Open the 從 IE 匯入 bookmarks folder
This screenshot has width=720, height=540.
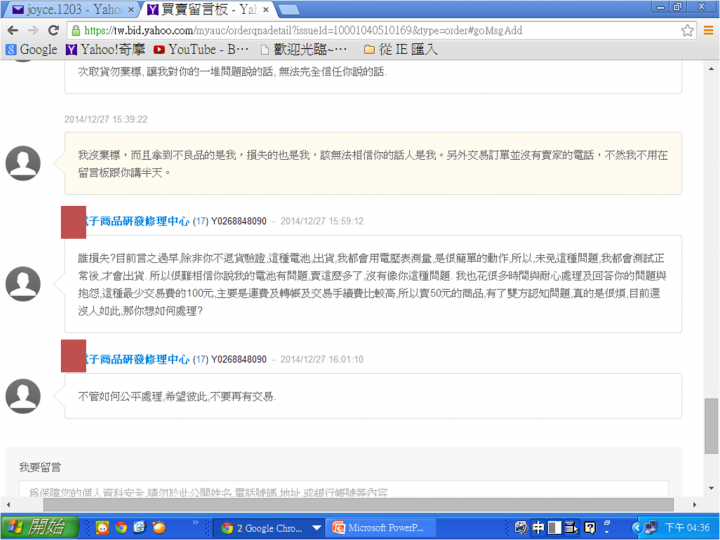[400, 49]
